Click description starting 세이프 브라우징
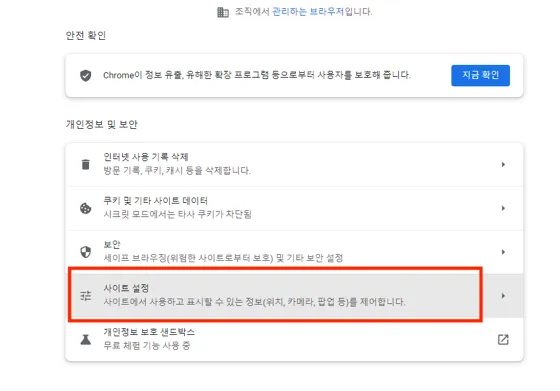Viewport: 560px width, 391px height. (223, 258)
